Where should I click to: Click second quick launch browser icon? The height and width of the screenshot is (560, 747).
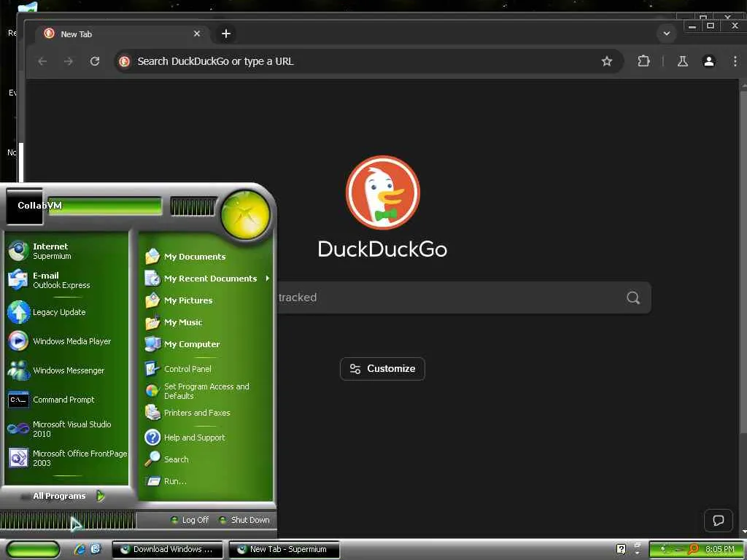point(96,549)
